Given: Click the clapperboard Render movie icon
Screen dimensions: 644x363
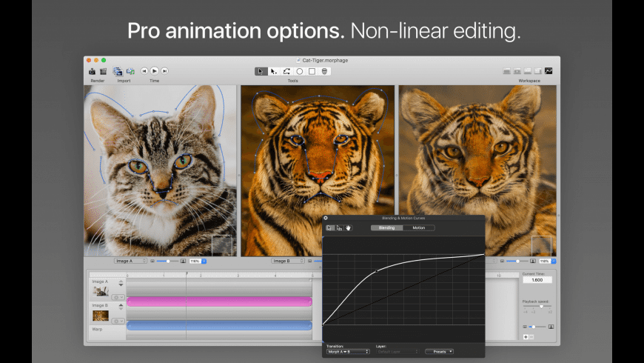Looking at the screenshot, I should (x=103, y=72).
